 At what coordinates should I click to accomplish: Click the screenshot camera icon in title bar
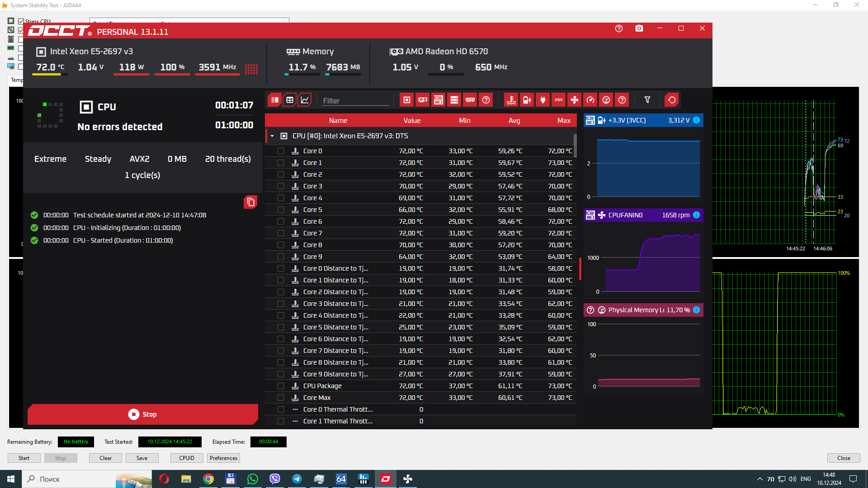[x=639, y=28]
